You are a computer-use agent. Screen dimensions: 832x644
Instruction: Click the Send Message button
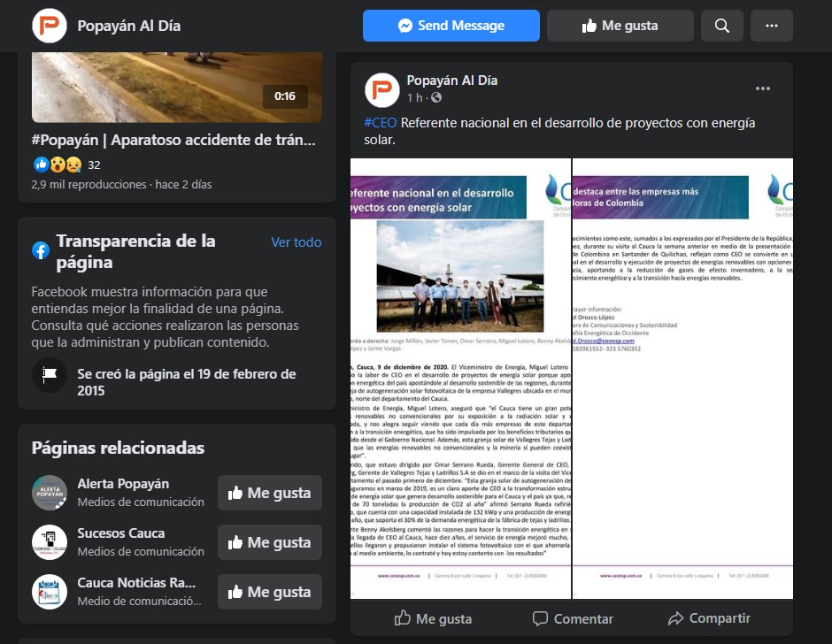[451, 26]
